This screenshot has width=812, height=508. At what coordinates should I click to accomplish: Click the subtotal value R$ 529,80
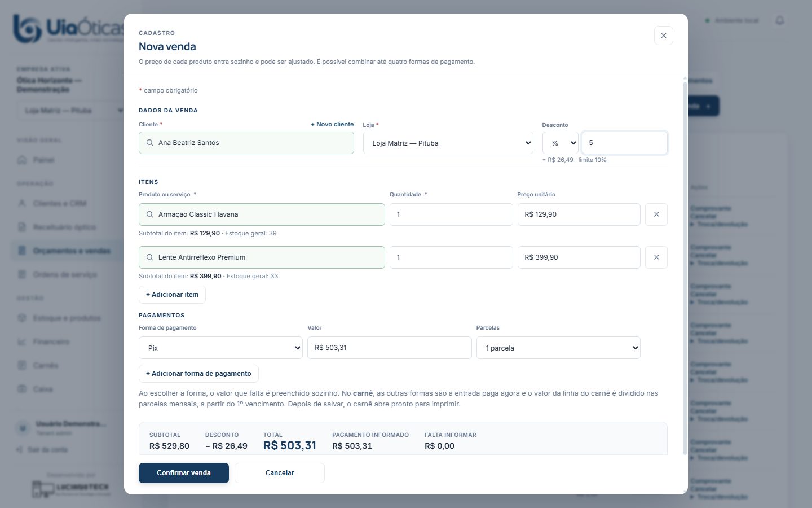(169, 446)
